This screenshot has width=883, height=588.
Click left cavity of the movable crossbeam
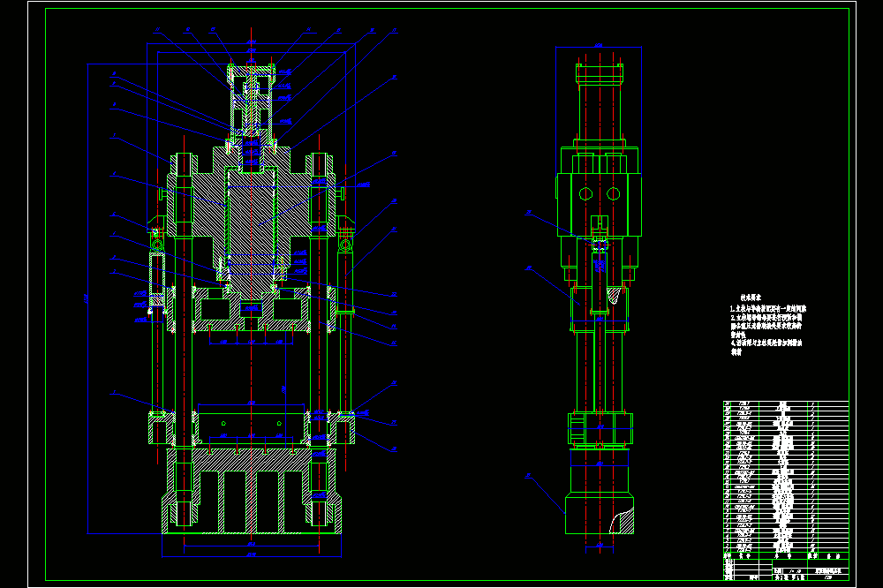point(215,310)
